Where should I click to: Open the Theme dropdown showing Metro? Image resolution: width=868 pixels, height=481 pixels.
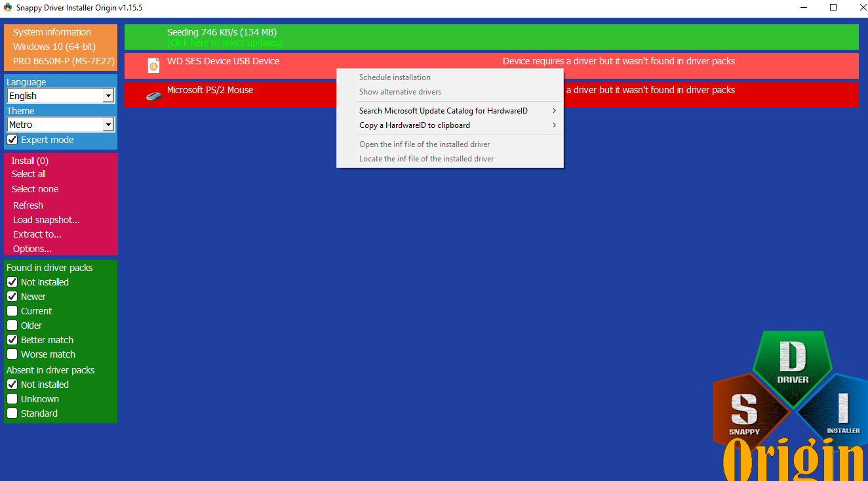tap(61, 125)
